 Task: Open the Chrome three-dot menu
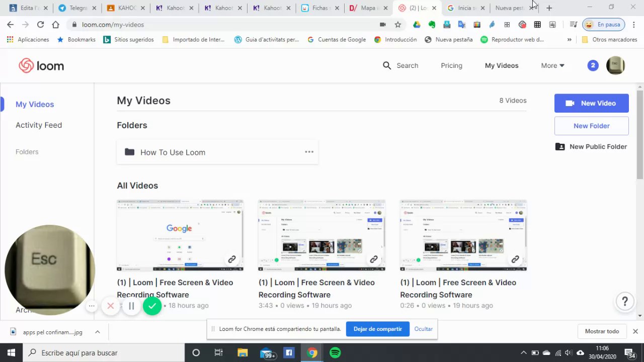[x=634, y=25]
